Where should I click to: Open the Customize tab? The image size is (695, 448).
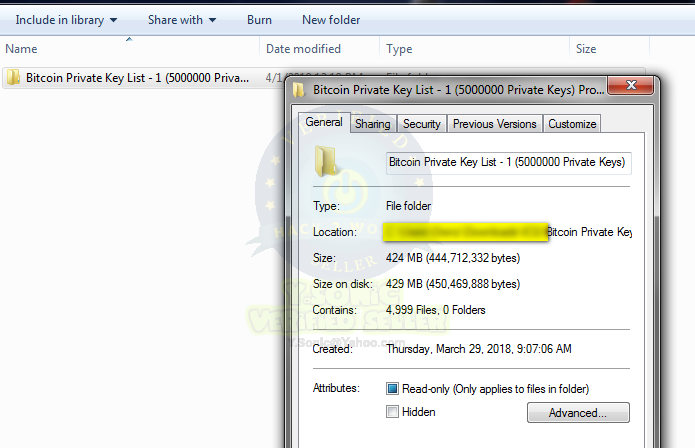click(x=572, y=124)
